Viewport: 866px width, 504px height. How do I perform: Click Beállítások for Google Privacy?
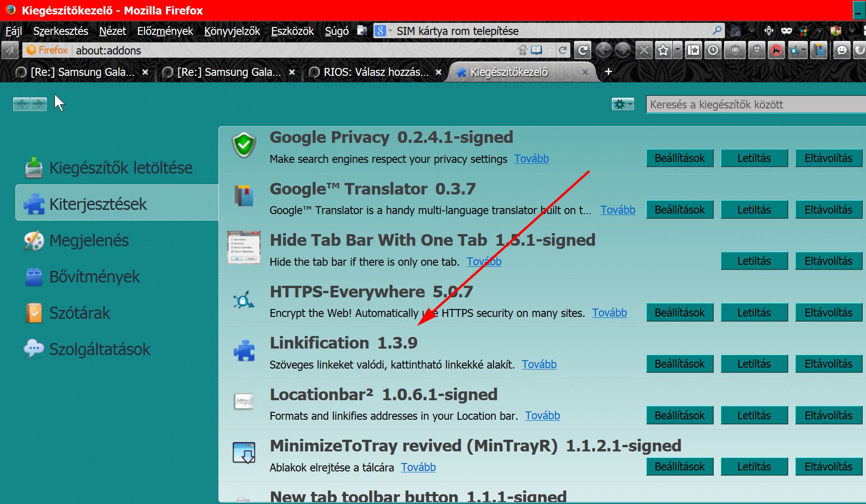click(x=680, y=158)
